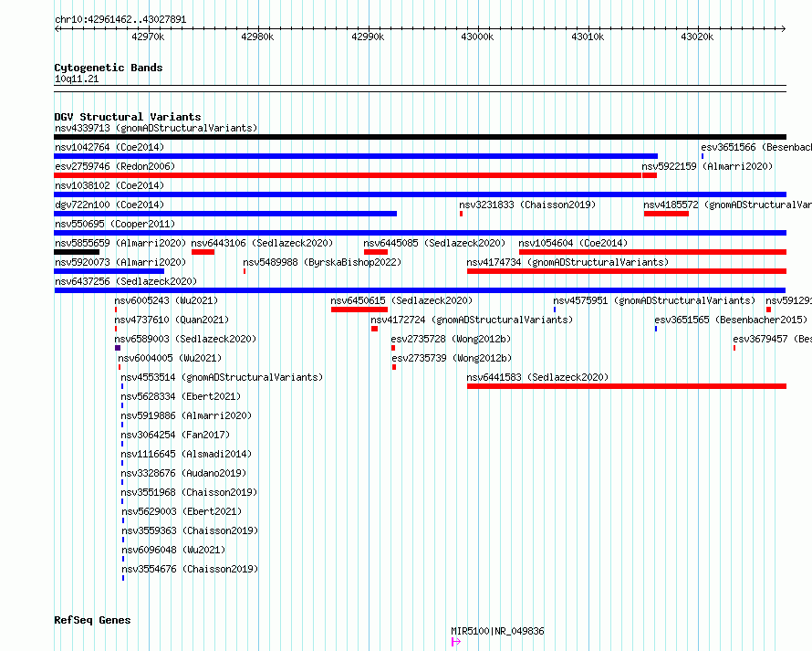Open esv3651565 (Besenbacher2015) variant
812x651 pixels.
(731, 320)
